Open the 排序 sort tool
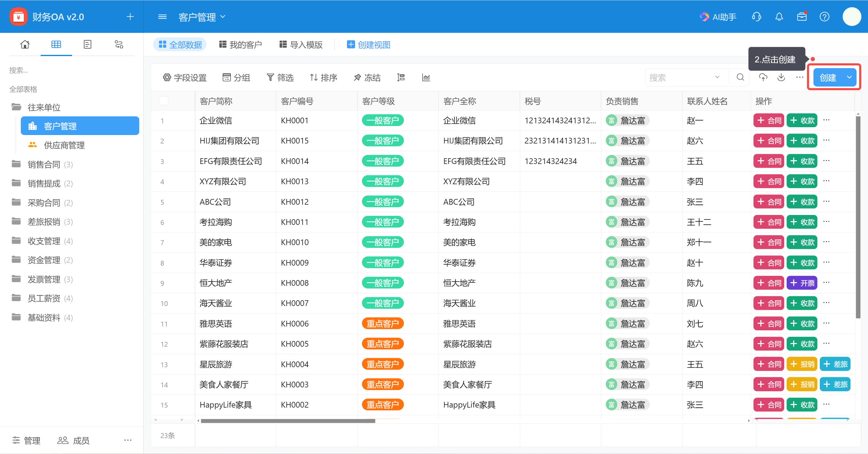Image resolution: width=868 pixels, height=454 pixels. (323, 77)
